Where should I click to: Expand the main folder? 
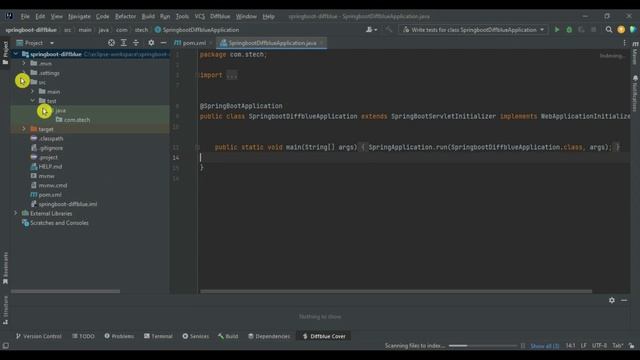[x=33, y=91]
